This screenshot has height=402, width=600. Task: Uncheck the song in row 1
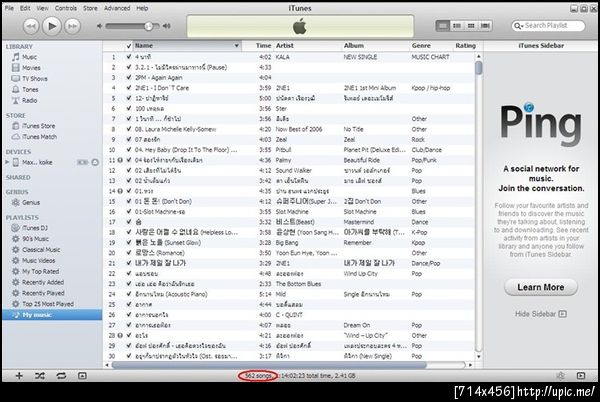[129, 57]
